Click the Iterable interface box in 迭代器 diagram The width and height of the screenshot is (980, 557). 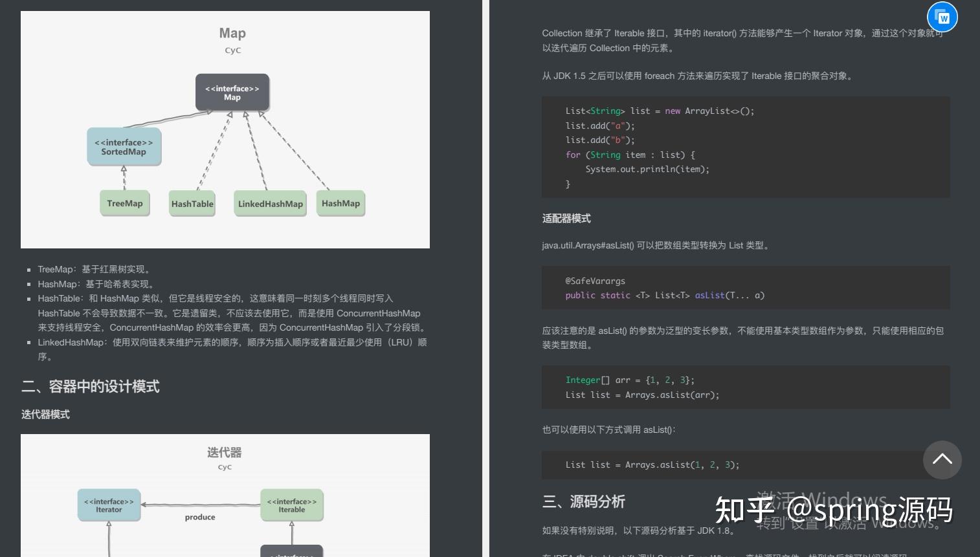[x=292, y=505]
